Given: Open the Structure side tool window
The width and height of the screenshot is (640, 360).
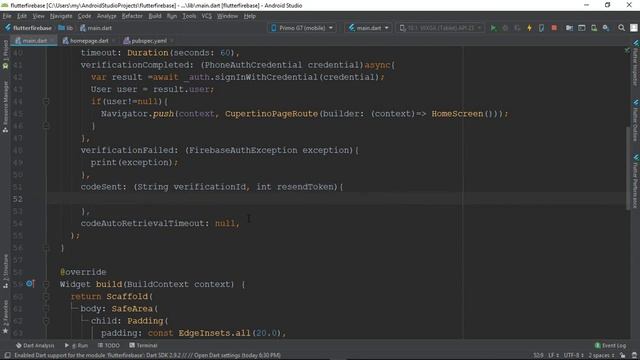Looking at the screenshot, I should pyautogui.click(x=5, y=271).
